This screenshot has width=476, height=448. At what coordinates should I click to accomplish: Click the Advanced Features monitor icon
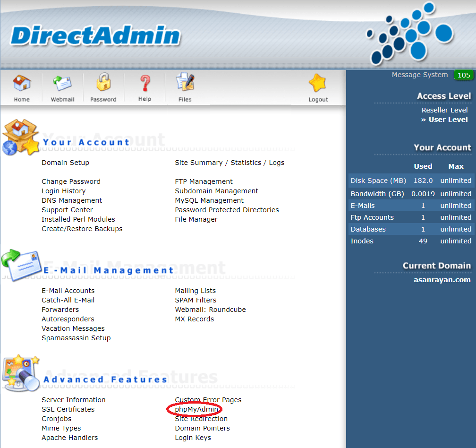coord(21,373)
